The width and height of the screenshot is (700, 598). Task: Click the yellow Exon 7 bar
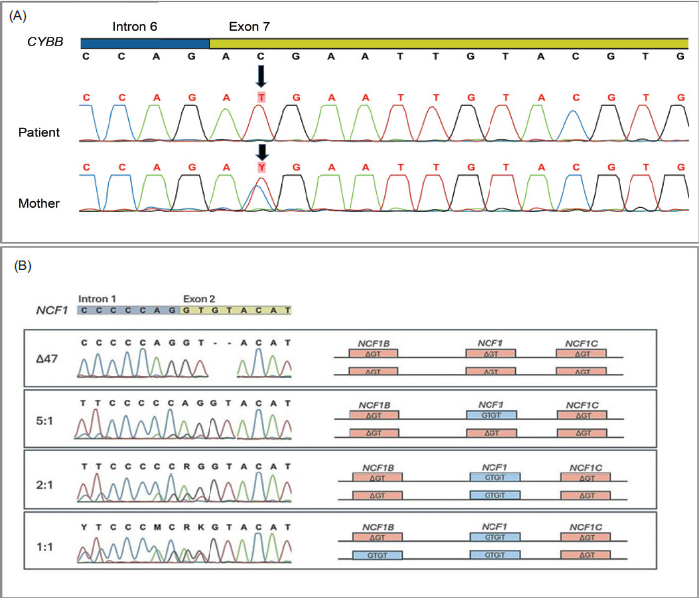(449, 43)
